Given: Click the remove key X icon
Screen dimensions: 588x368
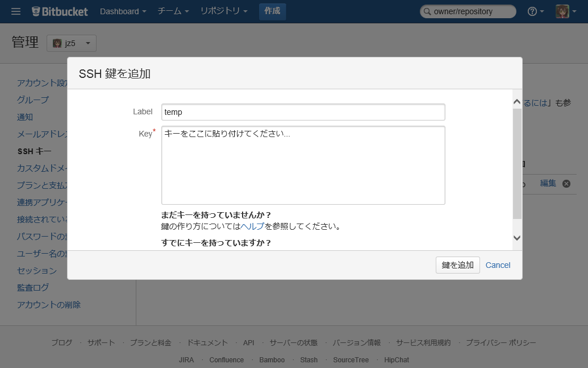Looking at the screenshot, I should click(x=566, y=183).
